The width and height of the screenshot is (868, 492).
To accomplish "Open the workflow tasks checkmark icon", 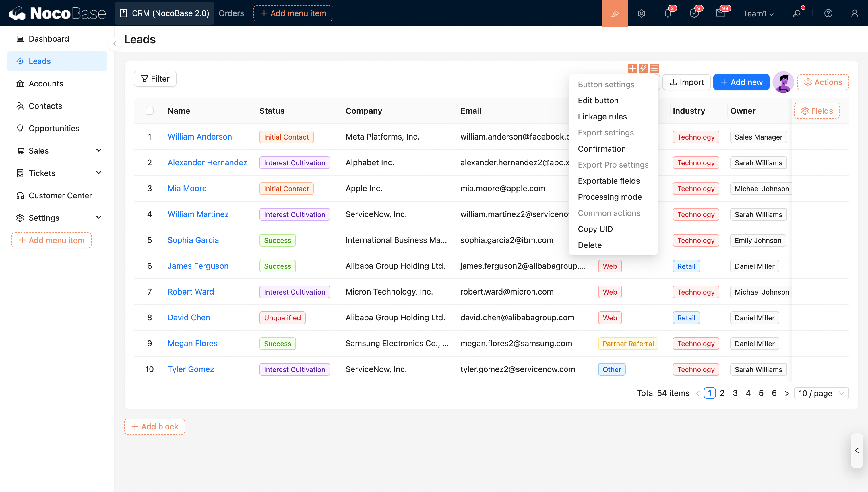I will point(694,13).
